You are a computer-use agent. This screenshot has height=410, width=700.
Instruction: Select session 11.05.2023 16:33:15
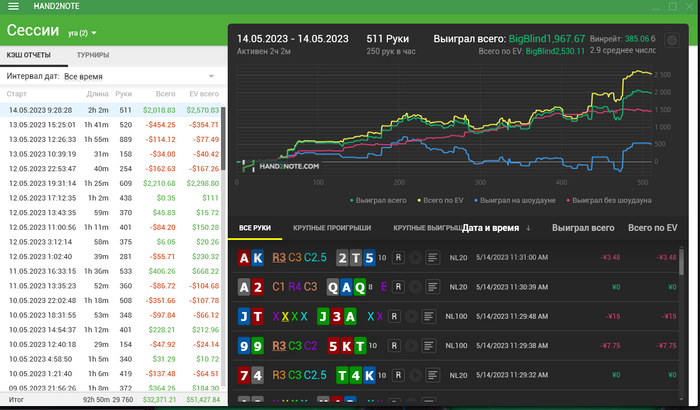click(x=111, y=271)
